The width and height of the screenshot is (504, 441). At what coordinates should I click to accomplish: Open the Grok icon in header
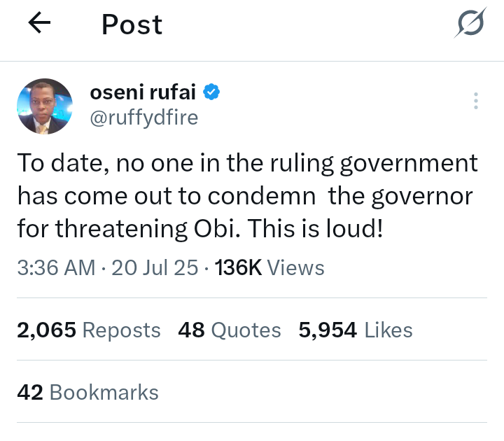tap(470, 25)
